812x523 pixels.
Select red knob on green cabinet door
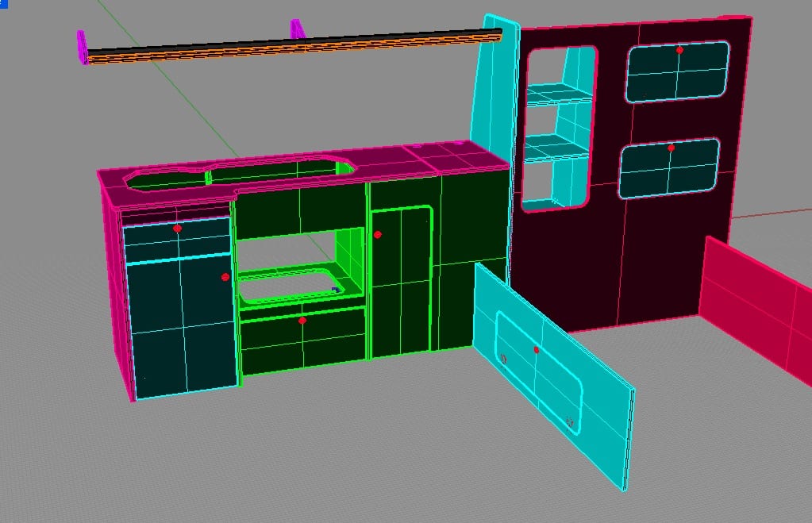378,235
